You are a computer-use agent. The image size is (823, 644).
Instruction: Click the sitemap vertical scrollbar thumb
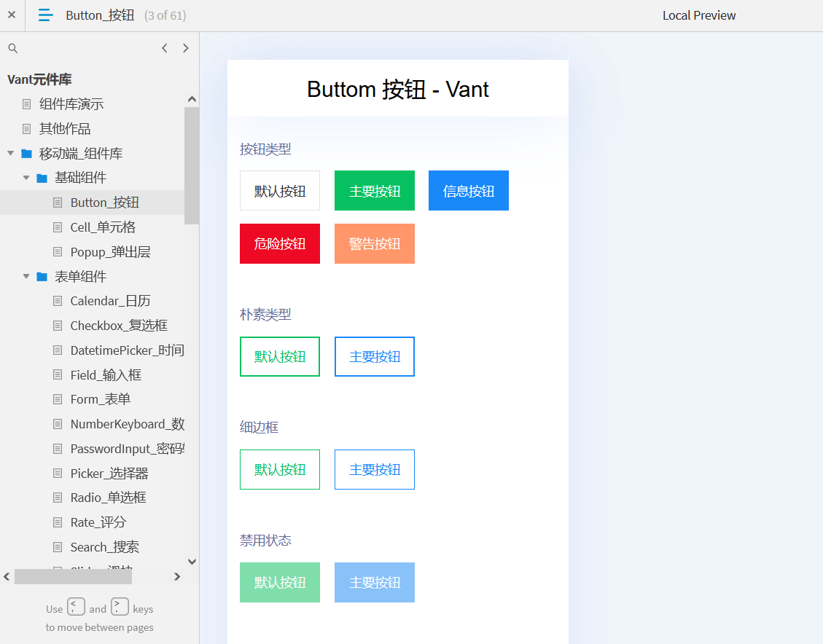pyautogui.click(x=192, y=165)
